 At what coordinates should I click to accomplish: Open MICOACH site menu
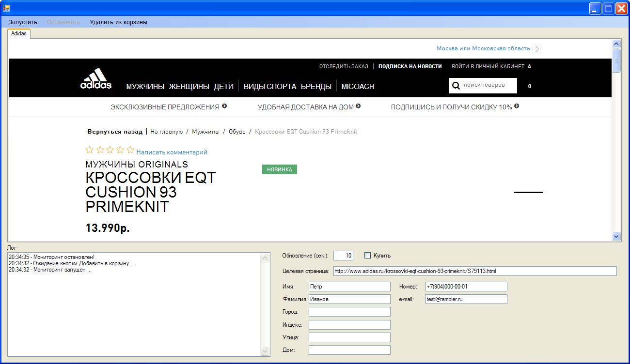pos(358,87)
